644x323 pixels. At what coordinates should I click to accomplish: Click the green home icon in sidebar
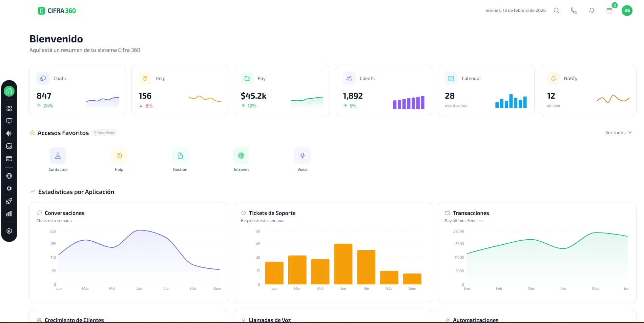point(9,91)
